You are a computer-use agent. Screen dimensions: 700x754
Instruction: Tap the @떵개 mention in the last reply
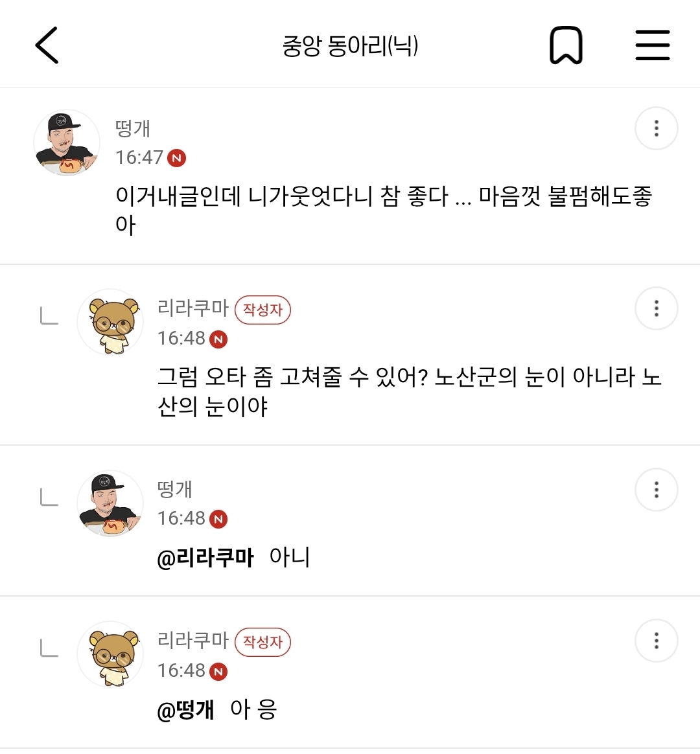pyautogui.click(x=186, y=710)
